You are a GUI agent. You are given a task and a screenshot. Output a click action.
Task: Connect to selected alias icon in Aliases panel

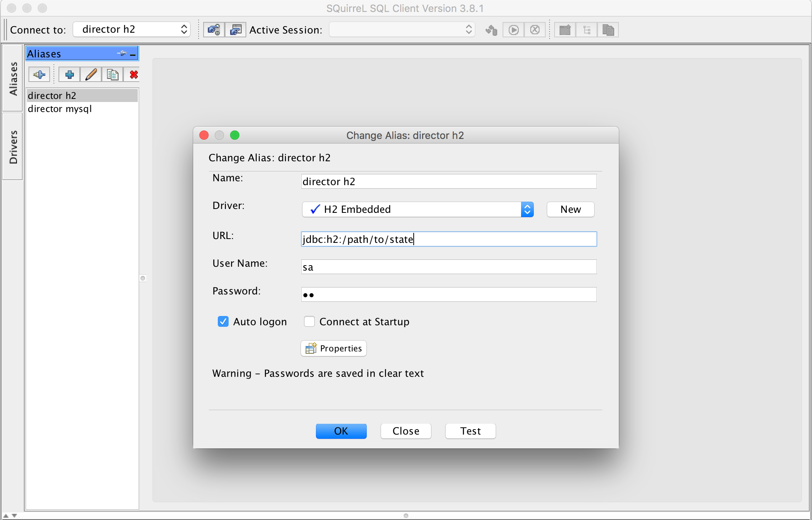[39, 74]
